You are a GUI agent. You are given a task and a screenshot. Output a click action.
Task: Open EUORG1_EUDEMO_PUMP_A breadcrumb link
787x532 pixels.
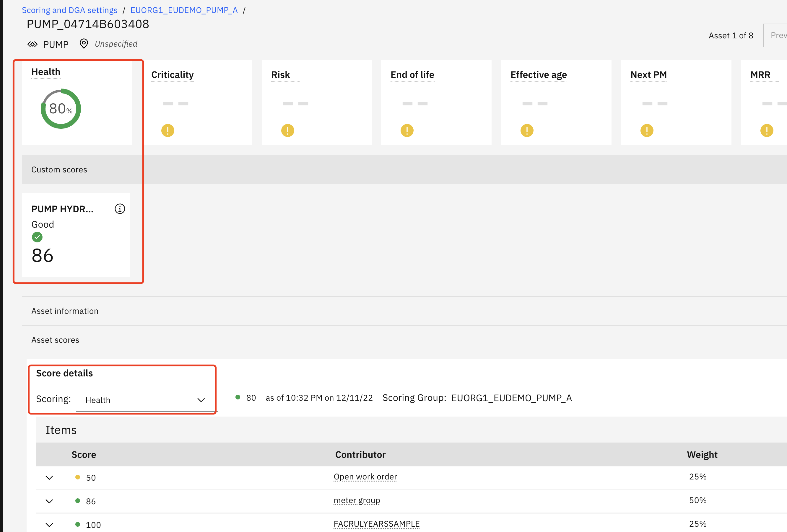(x=184, y=10)
